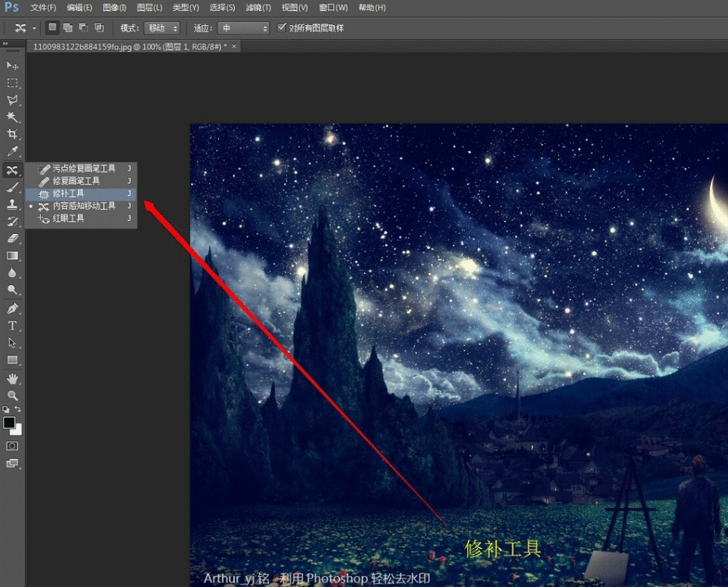Click the New Selection mode button
The width and height of the screenshot is (728, 587).
(52, 28)
